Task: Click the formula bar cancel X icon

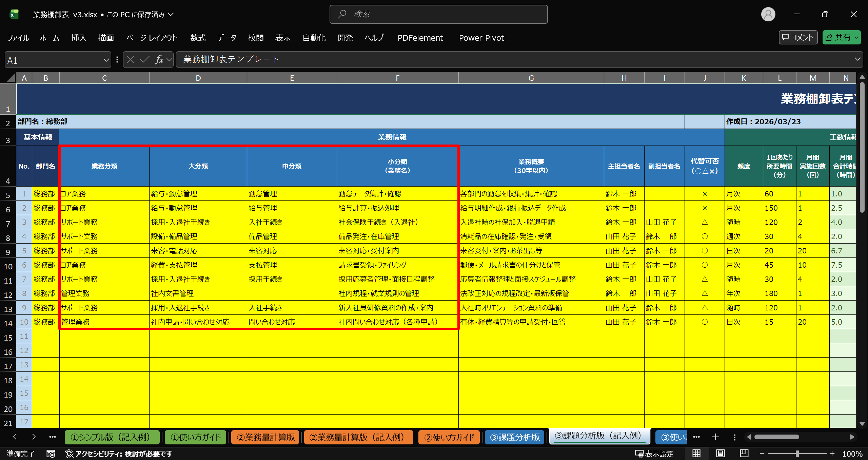Action: [131, 60]
